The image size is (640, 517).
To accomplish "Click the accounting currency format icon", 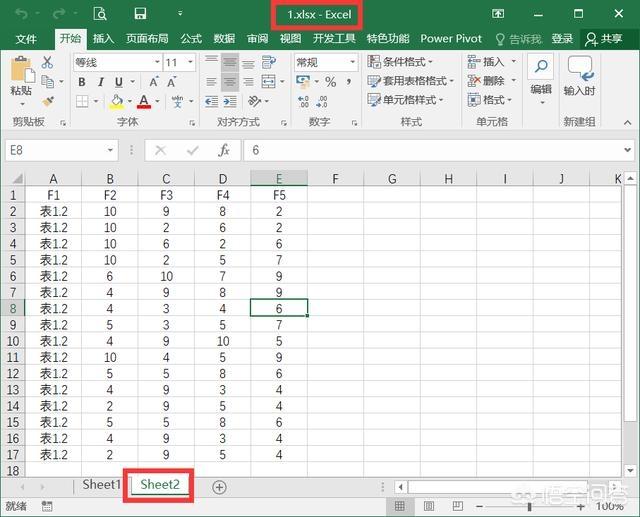I will click(303, 82).
